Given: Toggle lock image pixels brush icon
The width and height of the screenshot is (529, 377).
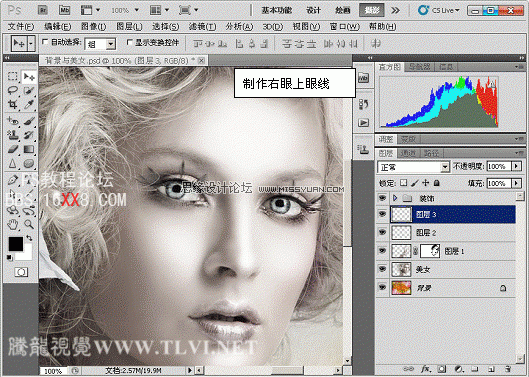Looking at the screenshot, I should point(415,183).
